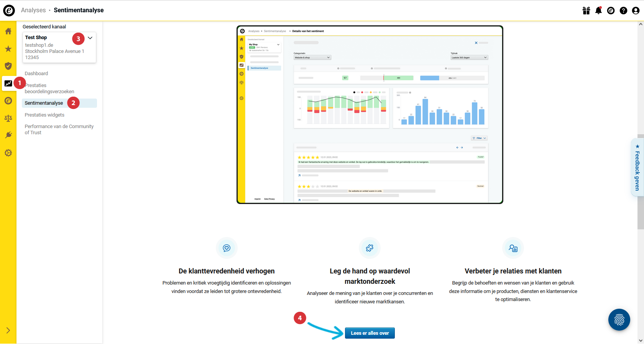Click the star reviews sidebar icon
644x344 pixels.
8,49
